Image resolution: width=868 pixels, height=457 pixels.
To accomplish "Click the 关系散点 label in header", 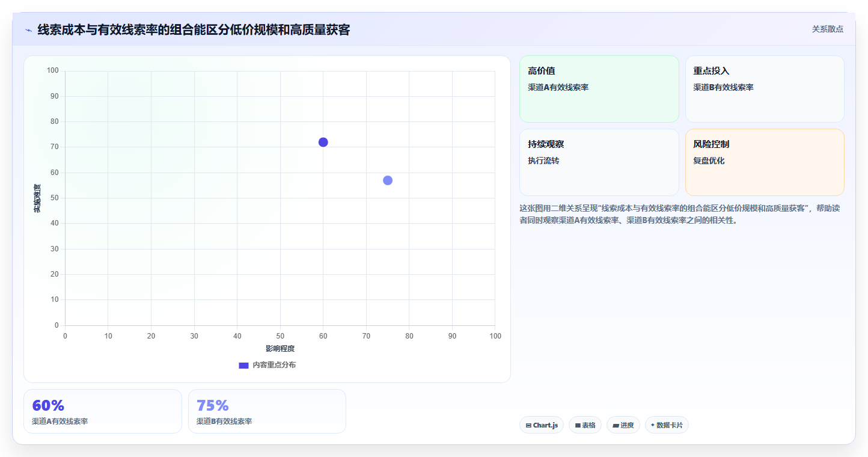I will [x=827, y=29].
